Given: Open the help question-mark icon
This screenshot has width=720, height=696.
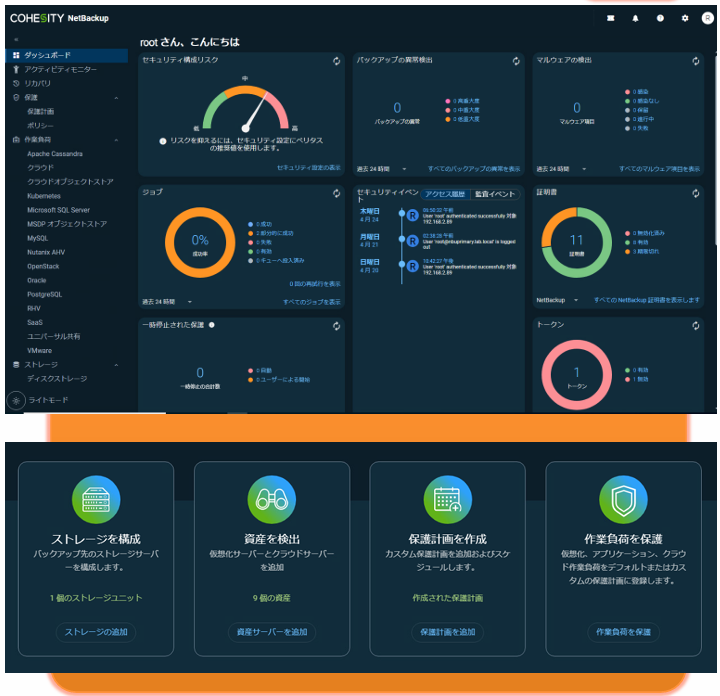Looking at the screenshot, I should 660,18.
